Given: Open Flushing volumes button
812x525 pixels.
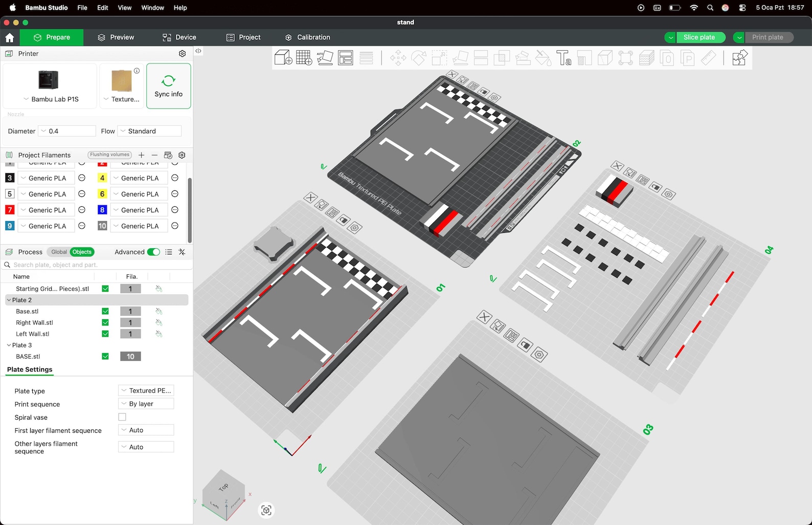Looking at the screenshot, I should point(109,155).
